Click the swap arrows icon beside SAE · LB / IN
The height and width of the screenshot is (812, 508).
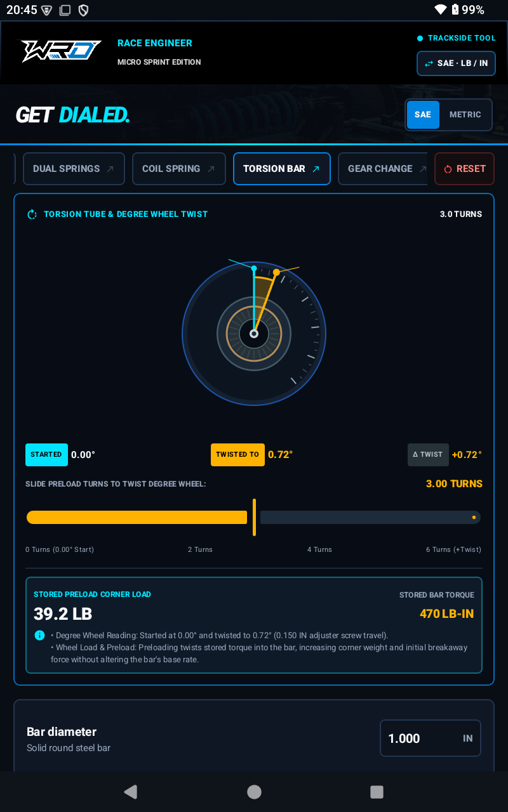[x=429, y=63]
